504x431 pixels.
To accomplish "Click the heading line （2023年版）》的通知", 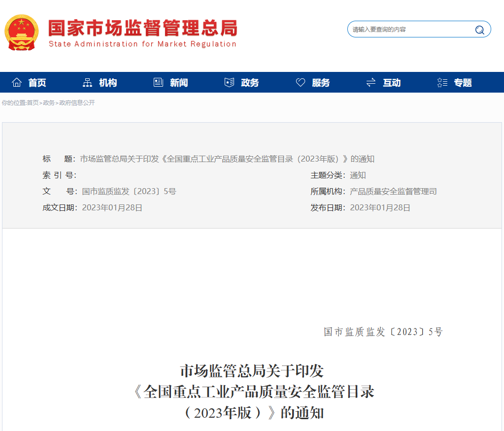I will click(x=254, y=413).
